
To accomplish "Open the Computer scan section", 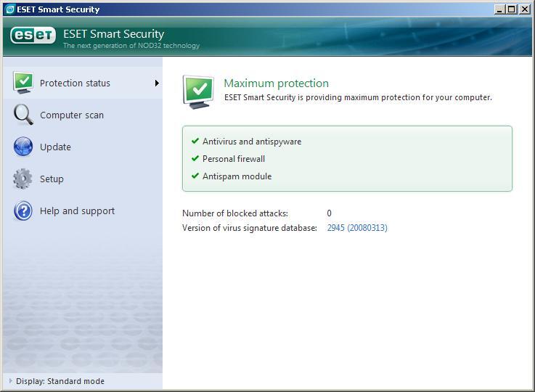I will click(x=83, y=115).
